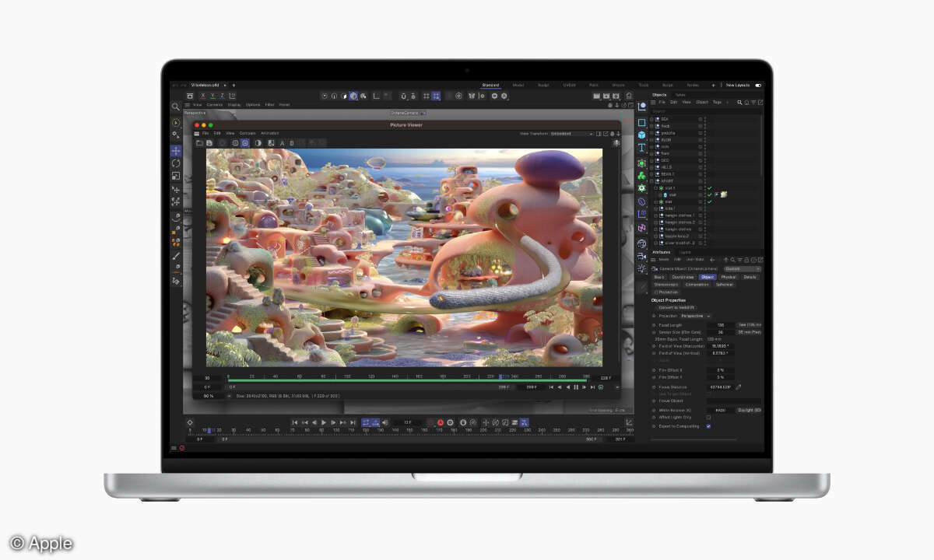Image resolution: width=934 pixels, height=560 pixels.
Task: Enable B compare marker in Picture Viewer
Action: click(292, 143)
